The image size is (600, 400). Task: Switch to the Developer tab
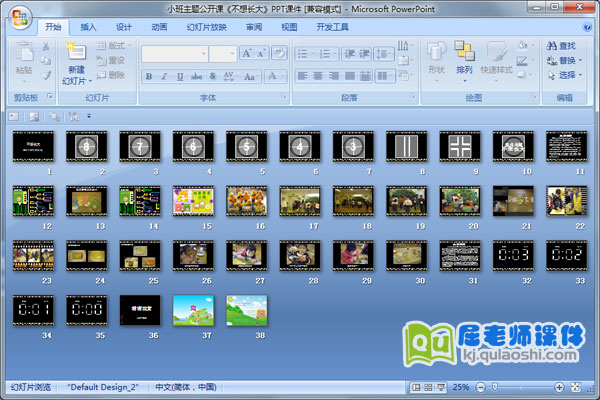coord(332,27)
